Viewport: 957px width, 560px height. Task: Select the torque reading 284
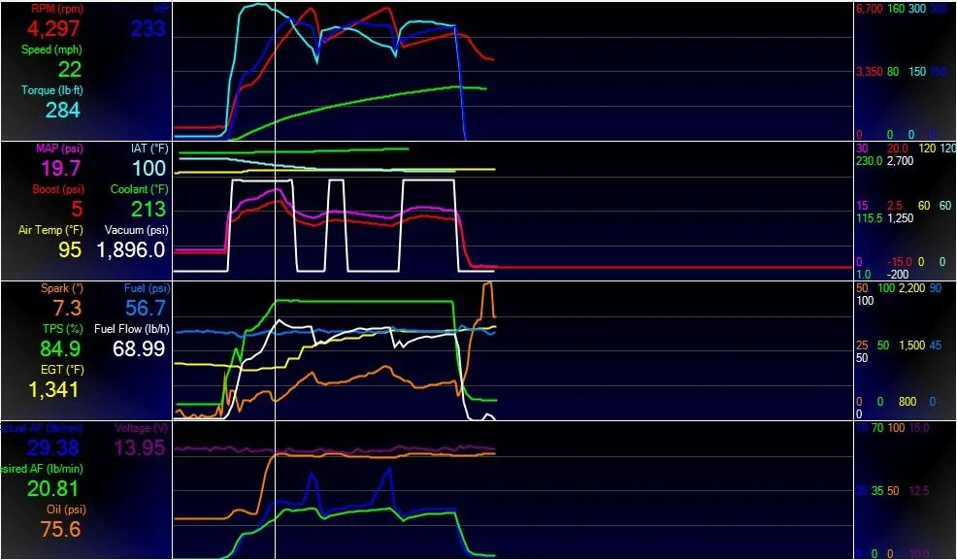[x=63, y=110]
